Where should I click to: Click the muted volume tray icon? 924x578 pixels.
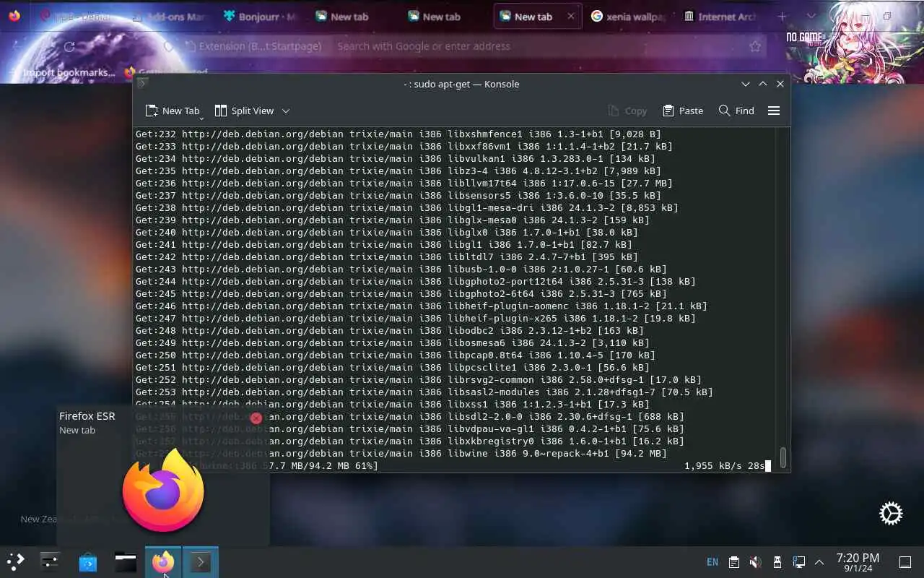(x=755, y=562)
